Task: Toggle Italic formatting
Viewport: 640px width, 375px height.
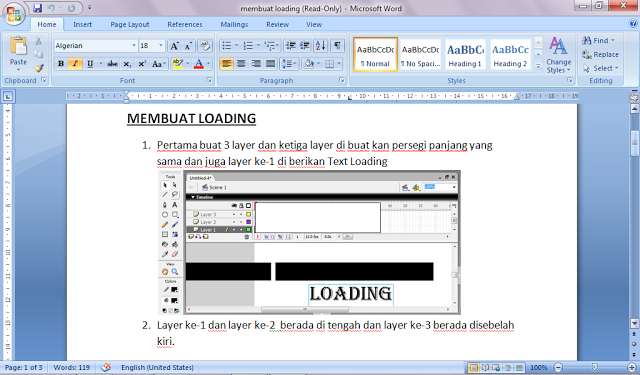Action: [75, 64]
